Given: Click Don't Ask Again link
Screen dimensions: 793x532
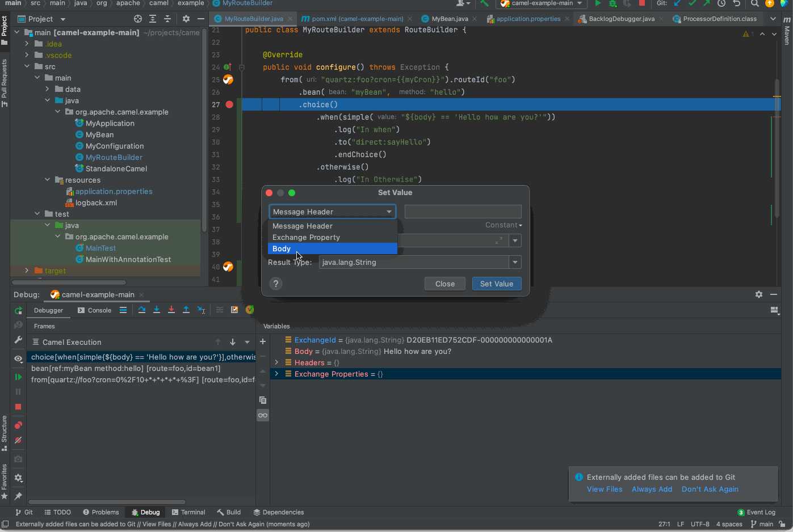Looking at the screenshot, I should click(710, 489).
